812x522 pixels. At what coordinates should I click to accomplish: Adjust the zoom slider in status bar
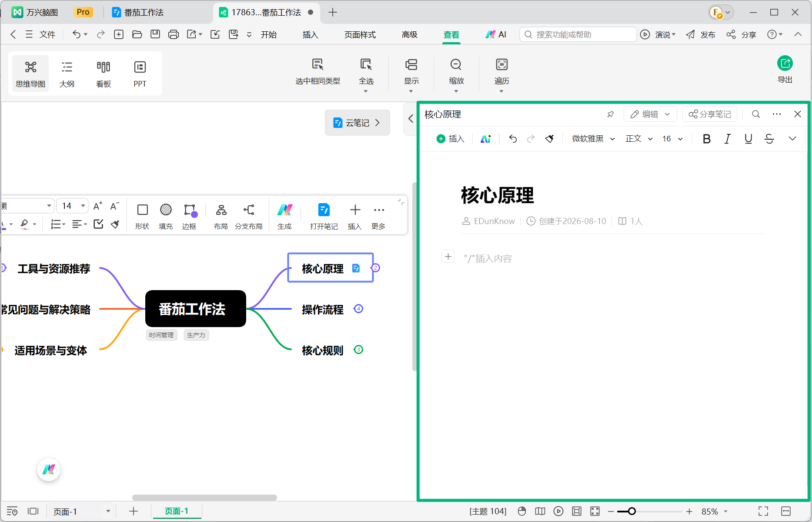tap(632, 512)
